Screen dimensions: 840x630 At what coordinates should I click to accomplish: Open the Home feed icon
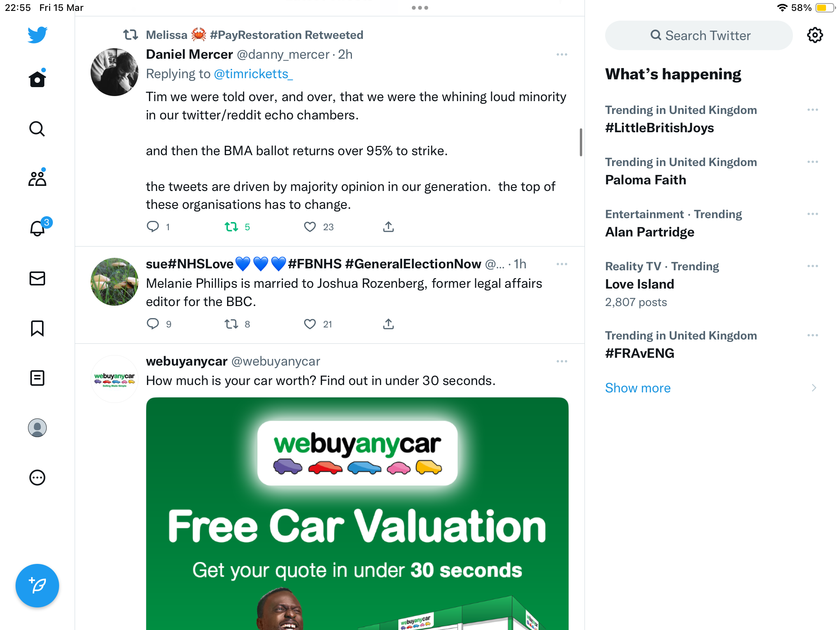point(37,79)
